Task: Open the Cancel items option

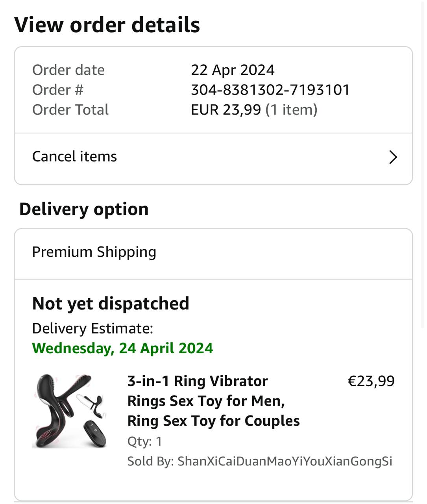Action: point(75,157)
